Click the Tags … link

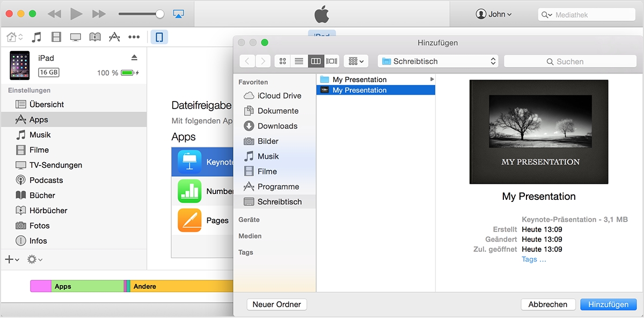coord(534,259)
